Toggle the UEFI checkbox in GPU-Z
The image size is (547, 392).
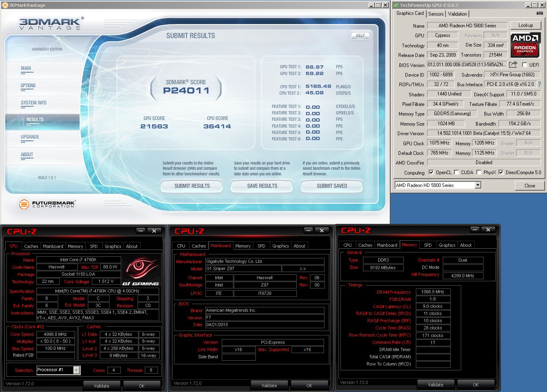525,65
